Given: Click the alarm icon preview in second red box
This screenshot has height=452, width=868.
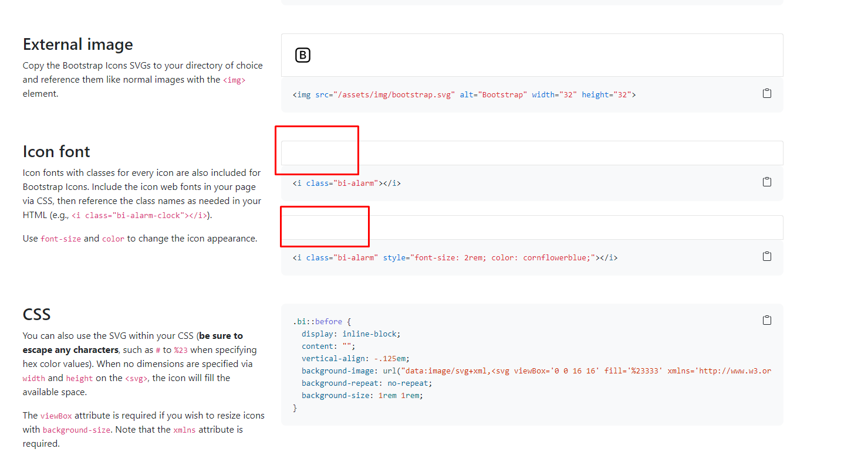Looking at the screenshot, I should [325, 226].
